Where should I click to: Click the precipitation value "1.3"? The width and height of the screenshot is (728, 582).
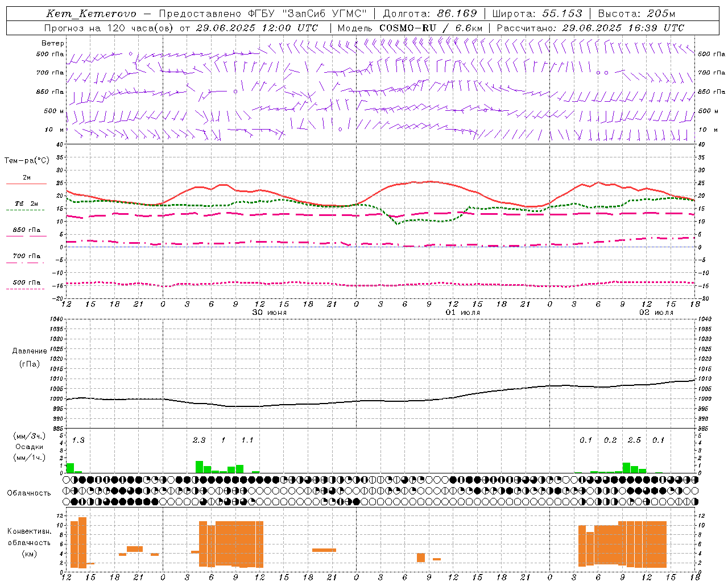pyautogui.click(x=78, y=440)
